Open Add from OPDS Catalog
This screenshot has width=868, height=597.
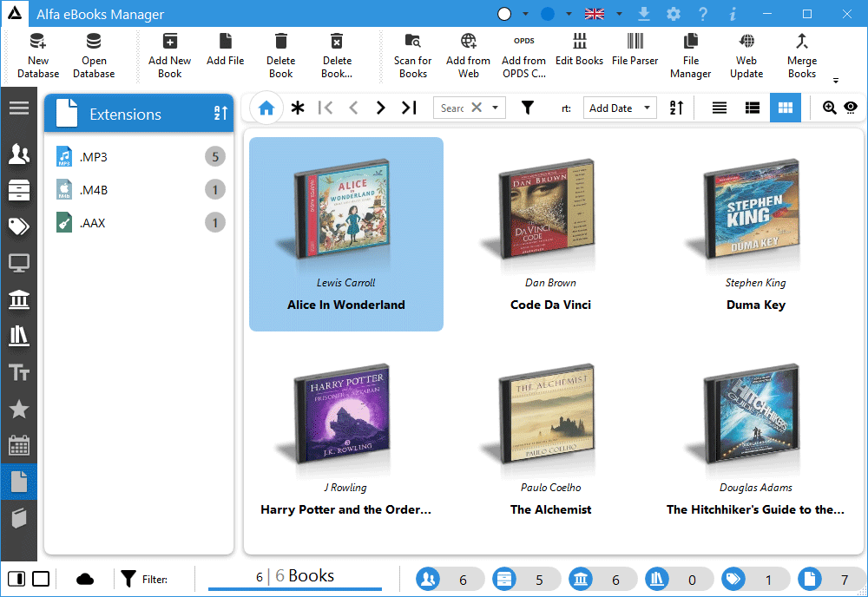(523, 56)
